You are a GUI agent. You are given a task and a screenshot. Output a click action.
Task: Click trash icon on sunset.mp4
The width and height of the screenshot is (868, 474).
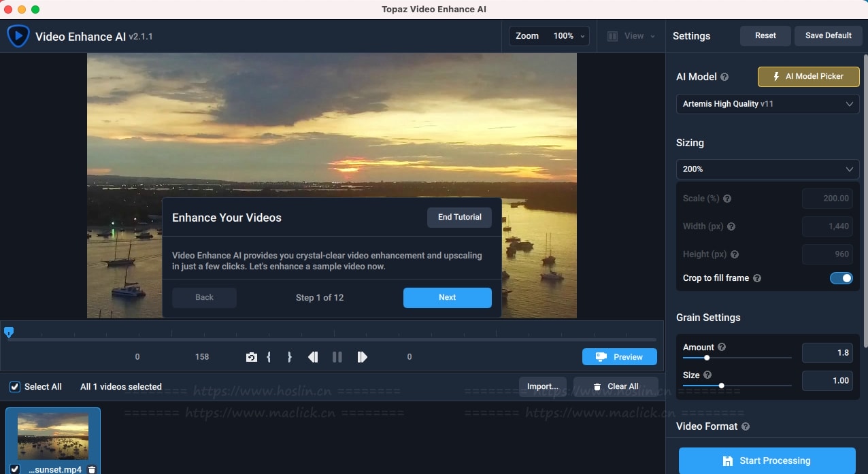click(92, 469)
